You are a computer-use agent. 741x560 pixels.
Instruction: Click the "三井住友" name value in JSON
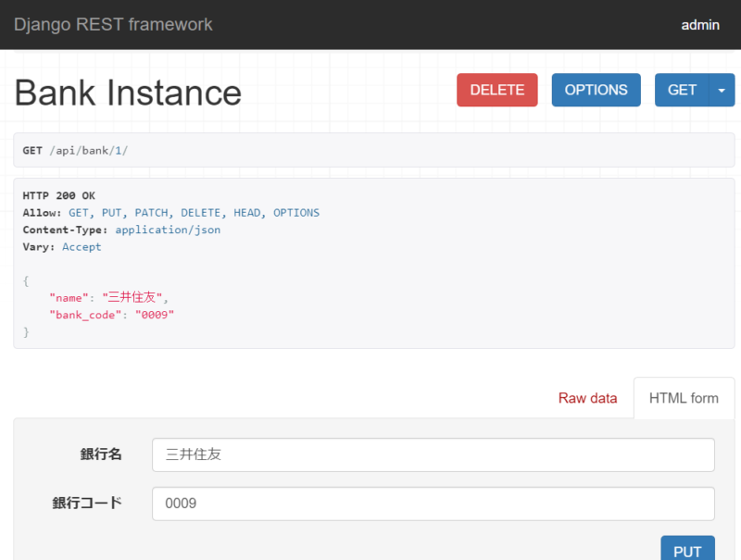135,297
